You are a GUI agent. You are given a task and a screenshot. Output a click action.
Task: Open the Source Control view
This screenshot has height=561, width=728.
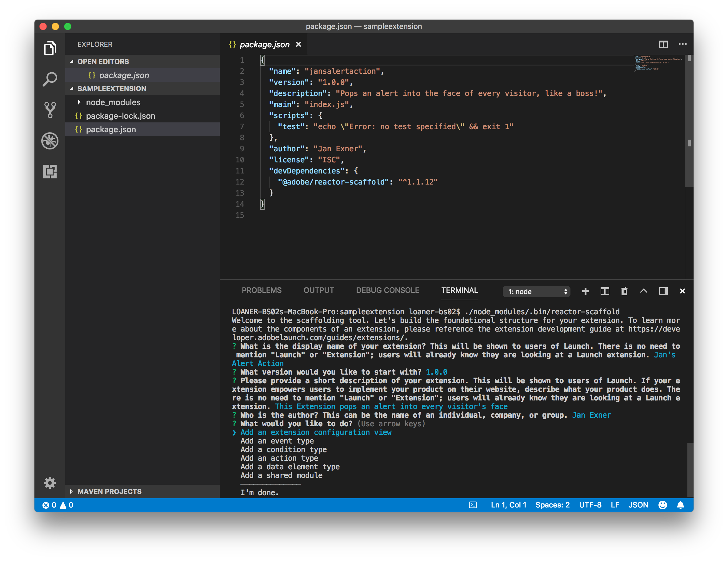[x=50, y=110]
